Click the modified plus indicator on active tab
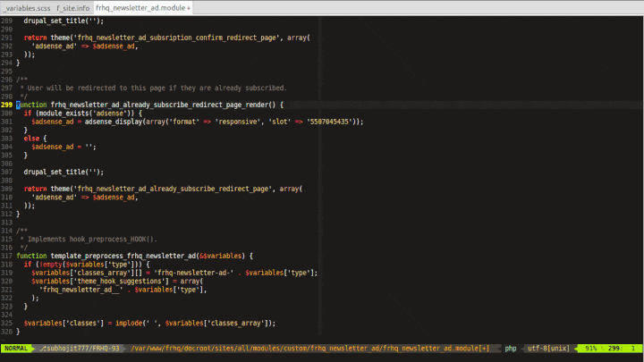The image size is (644, 362). [189, 6]
